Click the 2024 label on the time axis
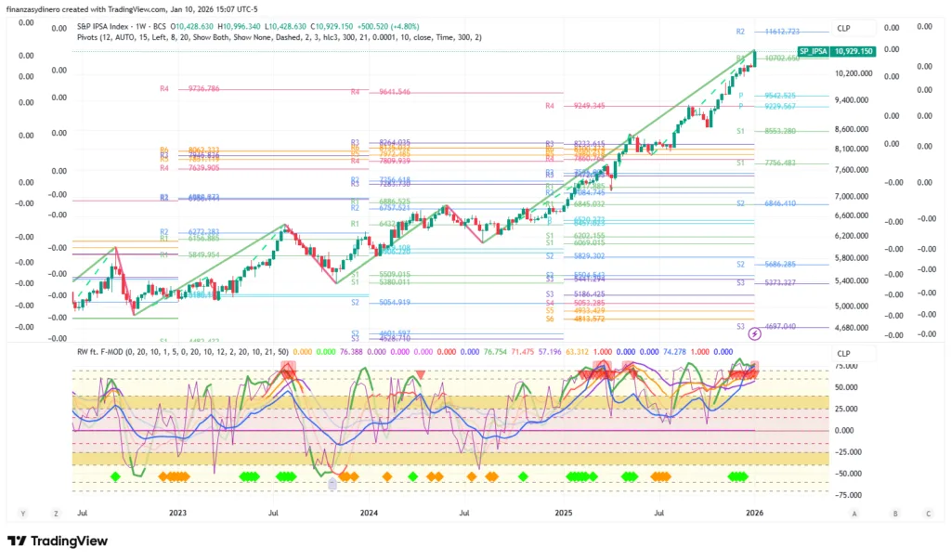The height and width of the screenshot is (560, 951). click(370, 513)
